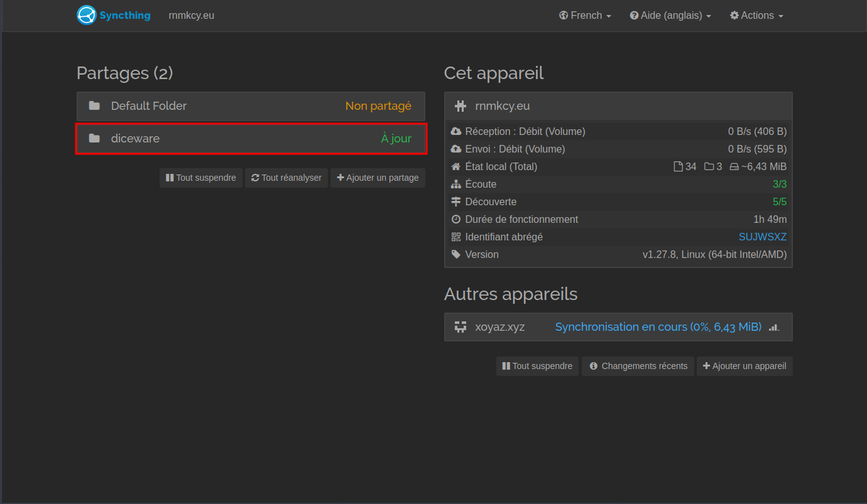Click the device icon next to xoyaz.xyz
This screenshot has width=867, height=504.
(461, 327)
